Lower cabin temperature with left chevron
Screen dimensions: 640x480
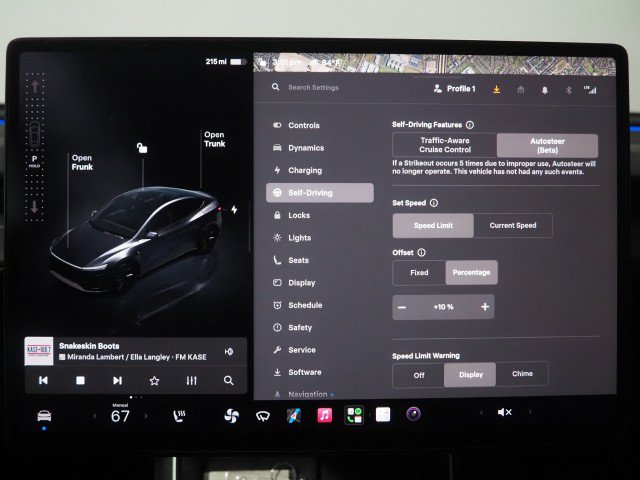click(x=95, y=416)
